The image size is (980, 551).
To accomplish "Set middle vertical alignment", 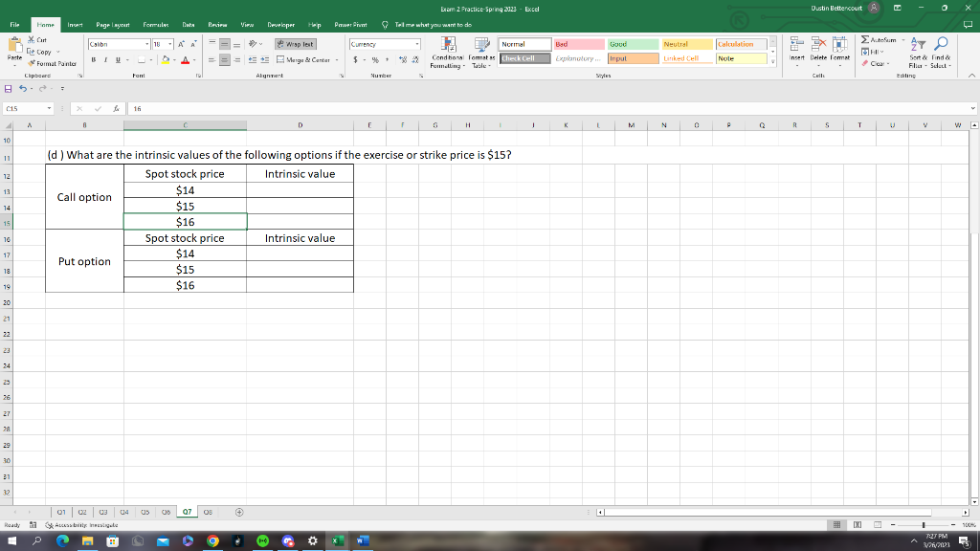I will 224,44.
